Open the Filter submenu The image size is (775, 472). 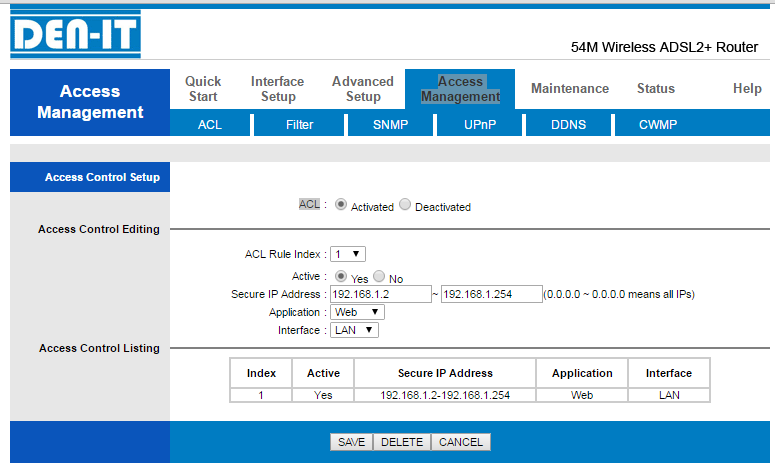tap(299, 125)
